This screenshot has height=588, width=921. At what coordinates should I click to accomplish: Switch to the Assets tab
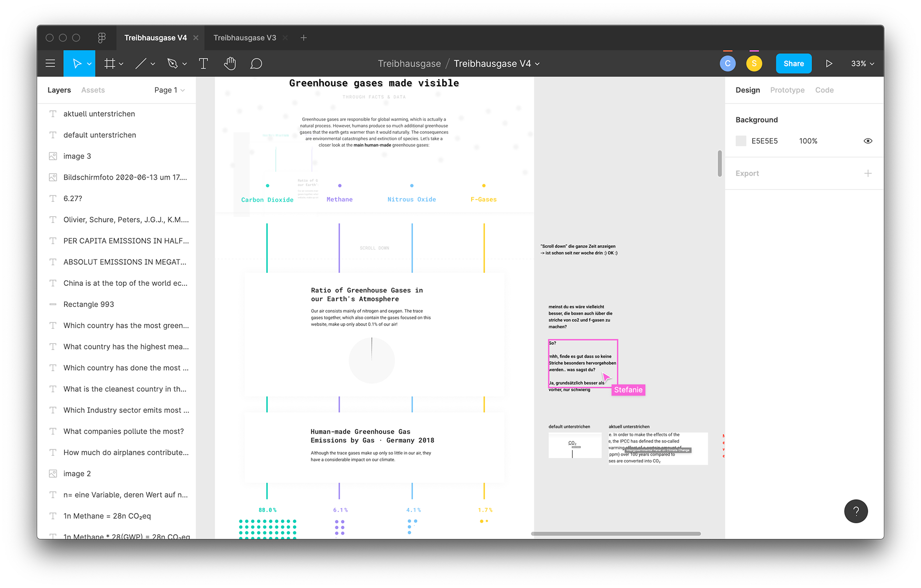click(93, 90)
